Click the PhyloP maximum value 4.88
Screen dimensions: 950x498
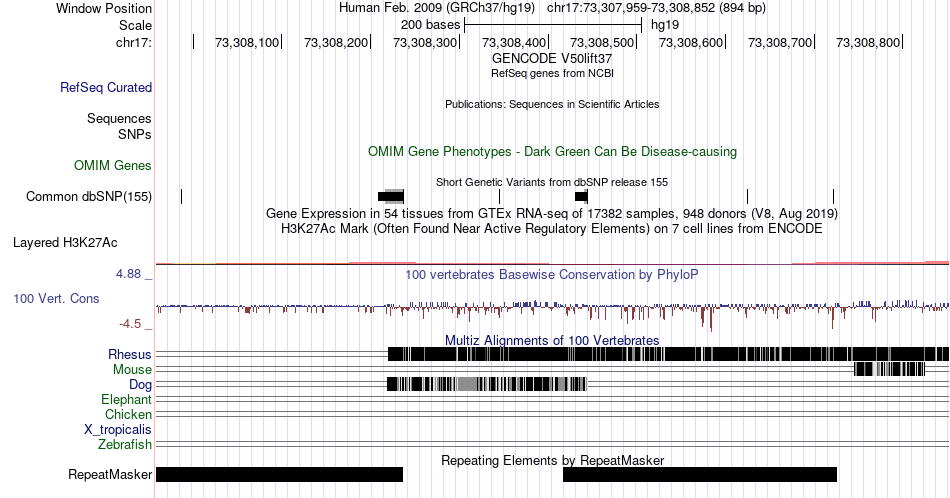[x=128, y=274]
